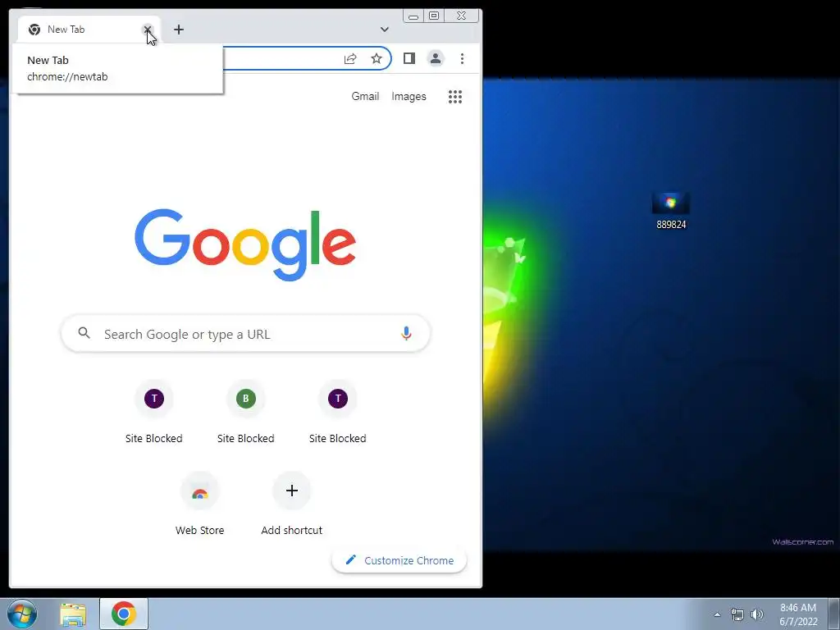Open the volume speaker tray icon

pos(757,614)
